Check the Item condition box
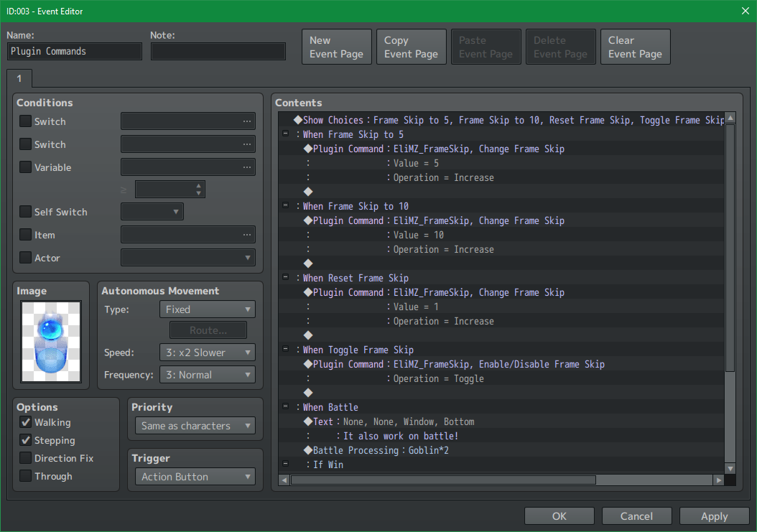Viewport: 757px width, 532px height. [x=26, y=235]
